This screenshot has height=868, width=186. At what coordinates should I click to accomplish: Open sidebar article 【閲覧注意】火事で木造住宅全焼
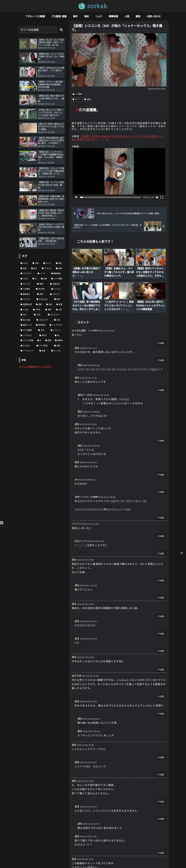[x=42, y=242]
